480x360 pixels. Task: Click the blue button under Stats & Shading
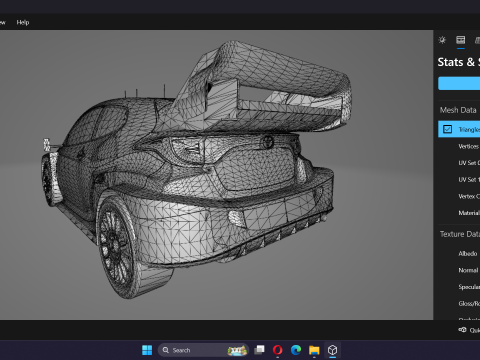pyautogui.click(x=459, y=83)
